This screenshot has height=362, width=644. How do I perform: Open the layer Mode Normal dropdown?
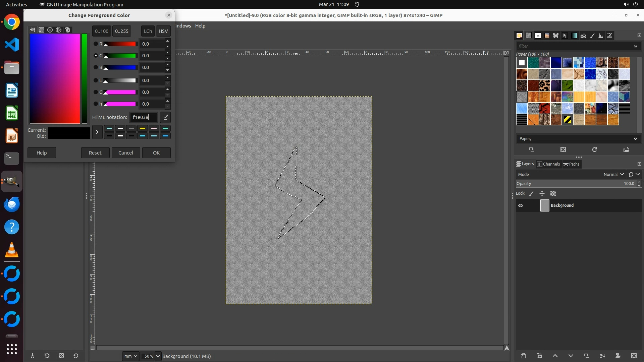[613, 174]
